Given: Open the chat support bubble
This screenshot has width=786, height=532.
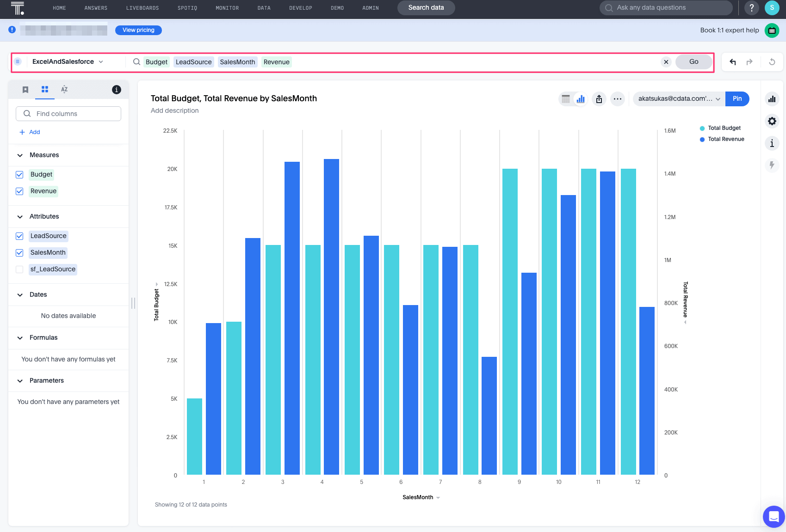Looking at the screenshot, I should click(774, 516).
